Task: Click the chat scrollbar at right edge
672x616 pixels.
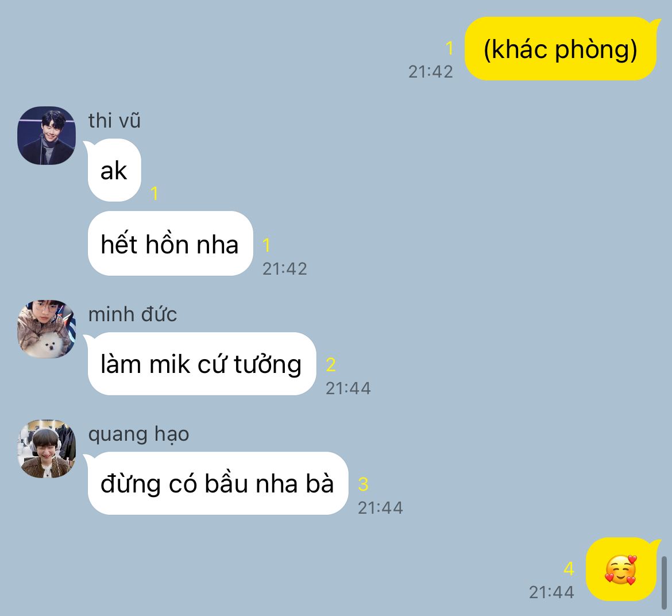Action: coord(665,583)
